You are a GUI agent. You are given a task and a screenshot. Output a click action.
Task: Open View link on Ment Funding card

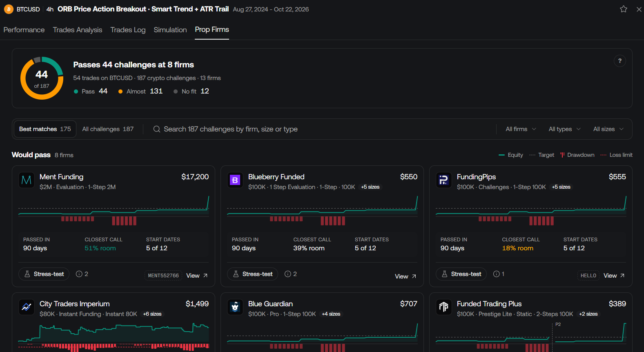197,276
